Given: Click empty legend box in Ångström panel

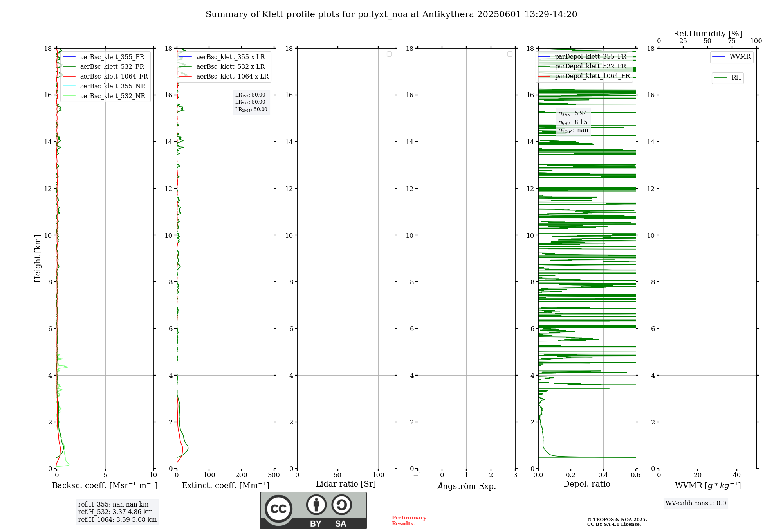Looking at the screenshot, I should coord(510,54).
